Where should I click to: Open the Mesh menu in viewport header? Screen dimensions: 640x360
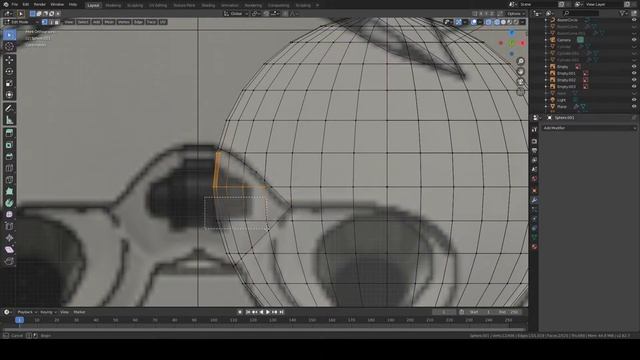(109, 22)
